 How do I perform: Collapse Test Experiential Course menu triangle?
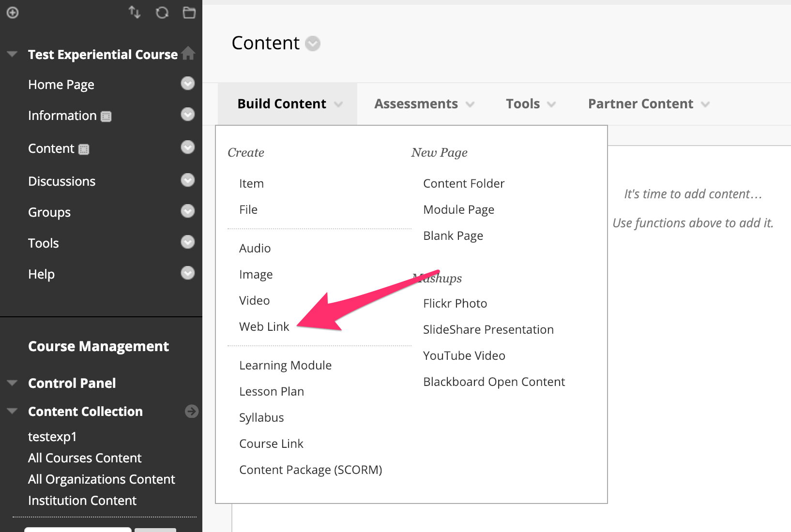click(12, 54)
